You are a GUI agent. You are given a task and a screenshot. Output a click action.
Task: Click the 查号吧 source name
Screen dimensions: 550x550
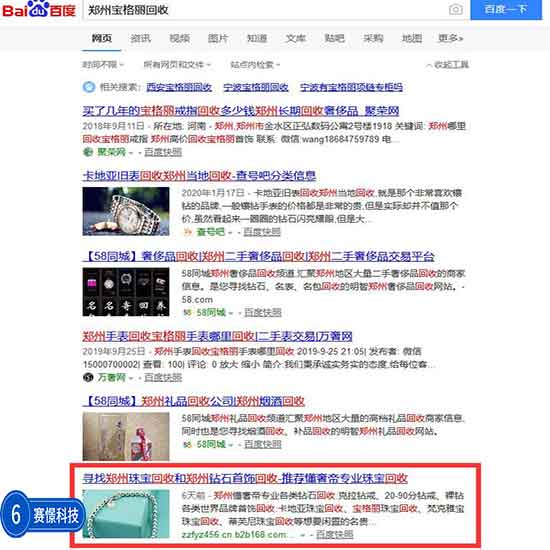coord(210,232)
